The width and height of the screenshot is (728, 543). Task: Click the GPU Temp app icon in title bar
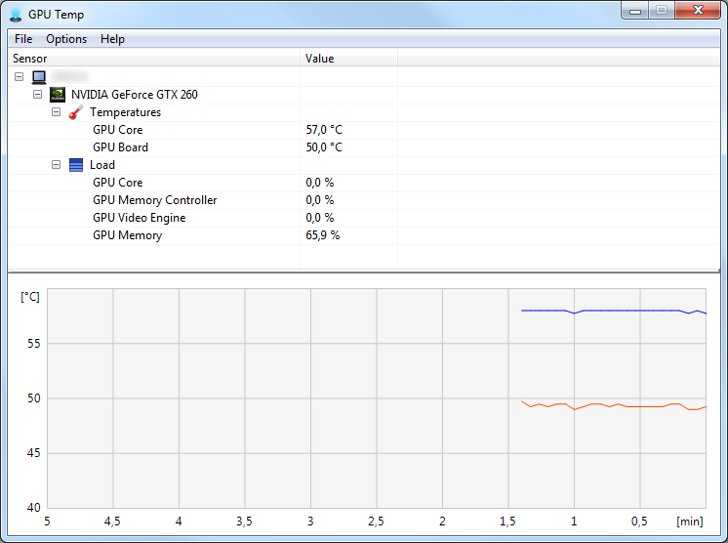click(16, 14)
